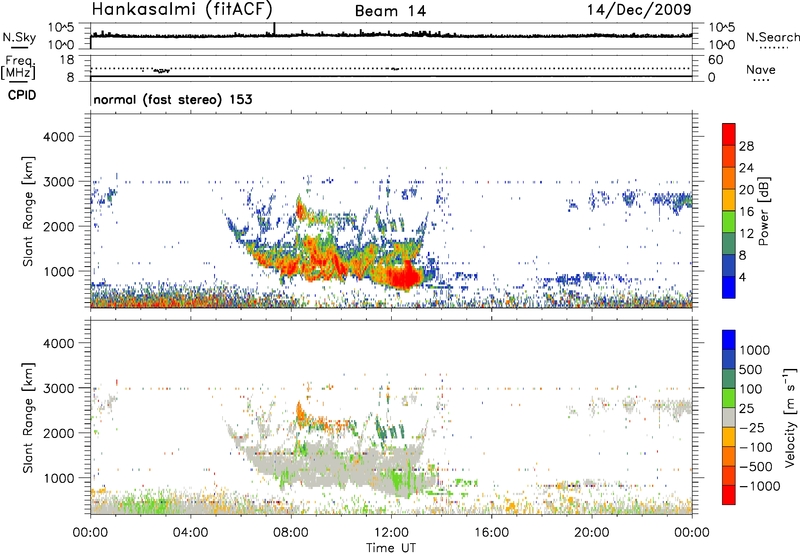Click the 28 label on the Power colorbar
800x554 pixels.
point(746,146)
